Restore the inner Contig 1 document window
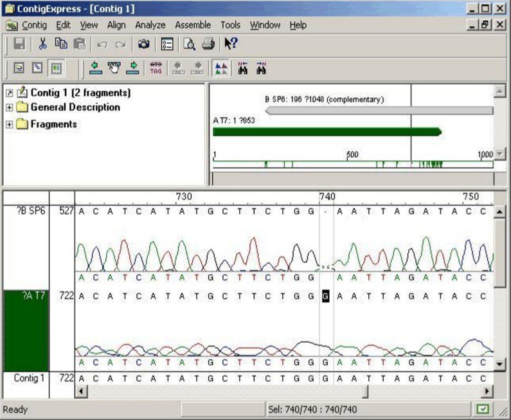 485,25
